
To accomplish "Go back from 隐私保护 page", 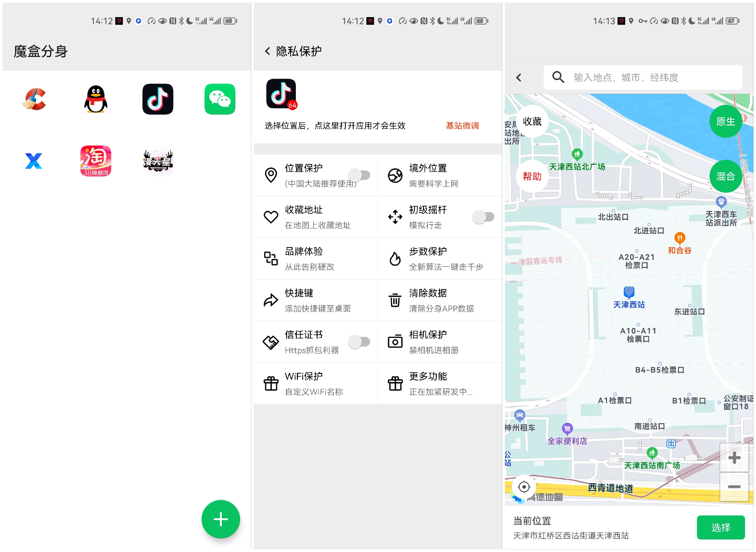I will click(x=267, y=51).
